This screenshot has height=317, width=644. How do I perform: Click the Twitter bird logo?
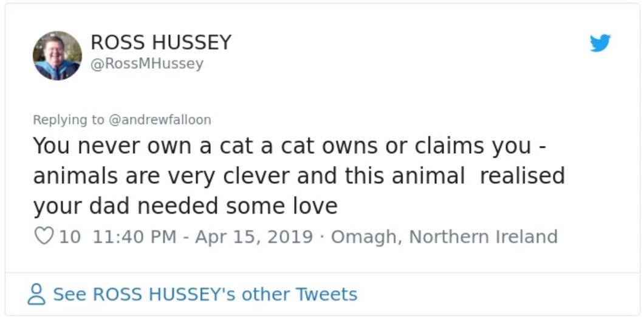(x=600, y=43)
